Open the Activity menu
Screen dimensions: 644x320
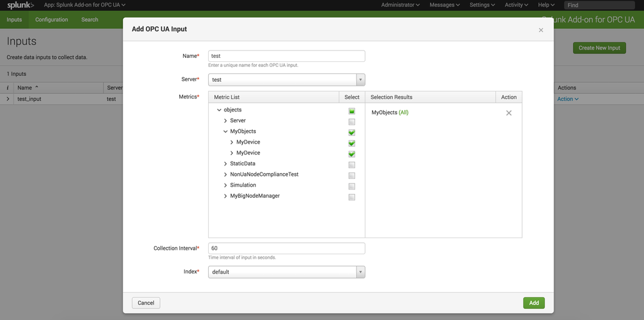516,5
